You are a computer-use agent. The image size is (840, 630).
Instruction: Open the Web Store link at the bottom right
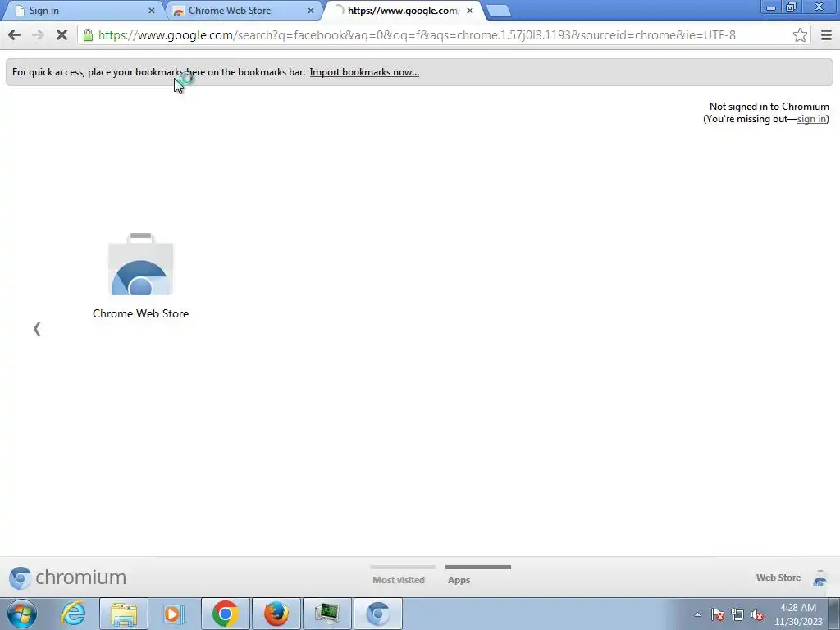click(x=778, y=577)
